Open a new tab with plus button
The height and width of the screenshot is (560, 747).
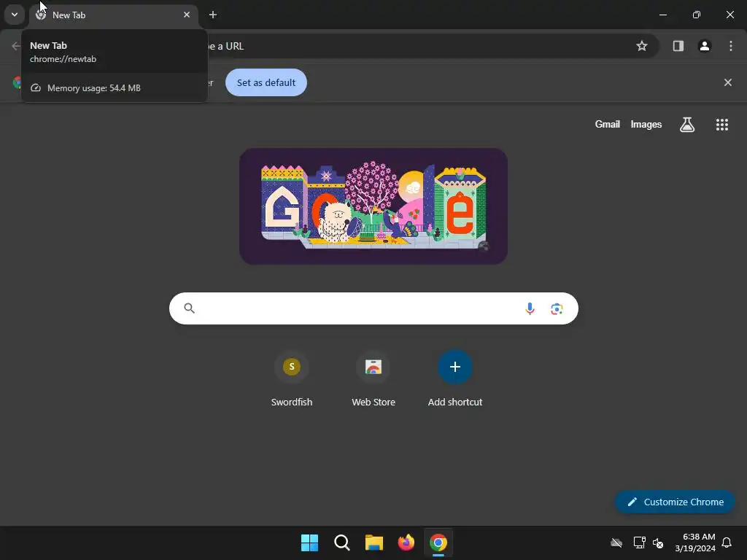tap(213, 15)
